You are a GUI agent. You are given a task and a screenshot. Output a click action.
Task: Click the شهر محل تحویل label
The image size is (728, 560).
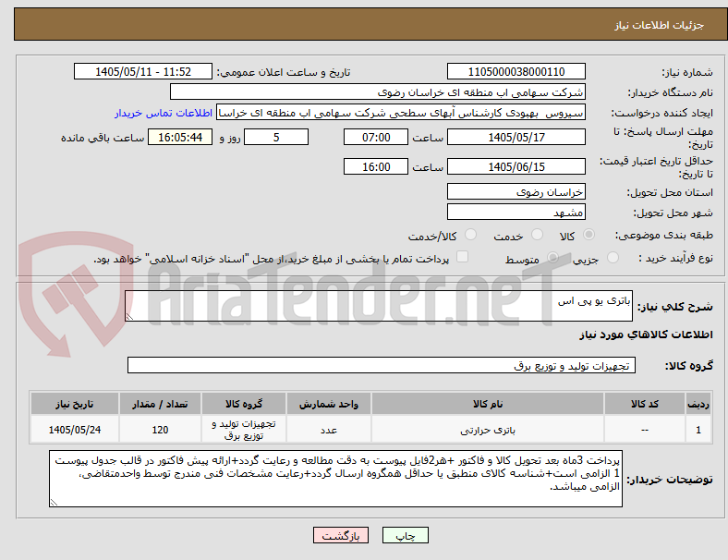[673, 213]
